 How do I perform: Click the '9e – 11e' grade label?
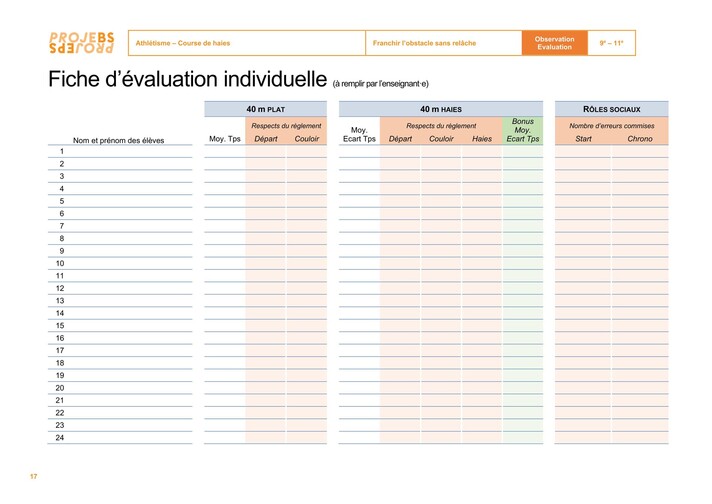tap(611, 43)
